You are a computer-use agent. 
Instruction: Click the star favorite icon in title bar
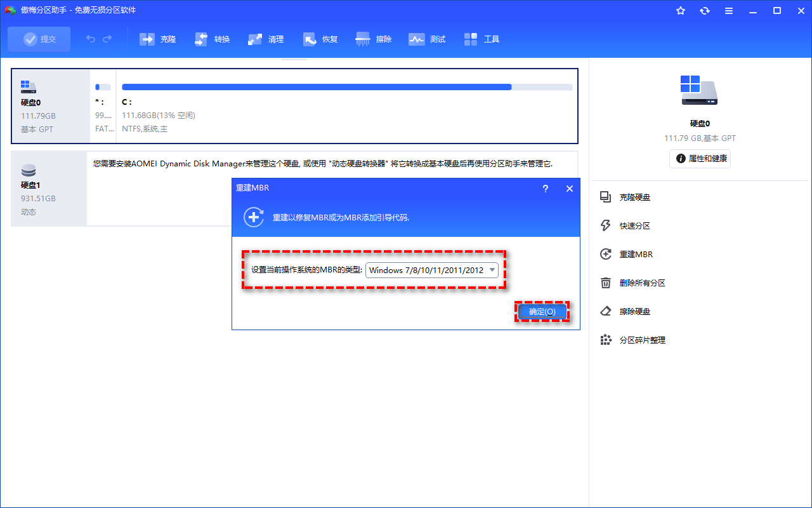pyautogui.click(x=681, y=11)
